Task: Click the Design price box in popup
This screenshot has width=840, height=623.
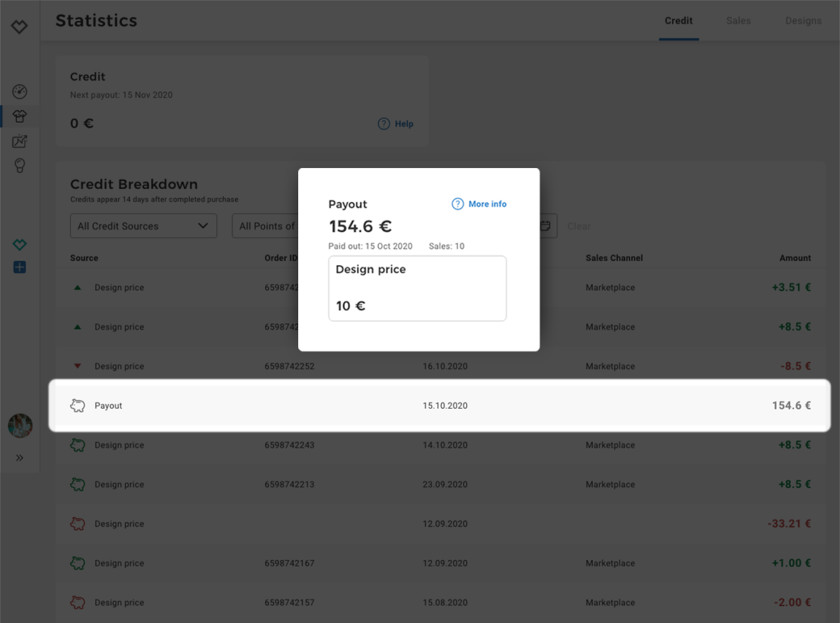Action: point(417,288)
